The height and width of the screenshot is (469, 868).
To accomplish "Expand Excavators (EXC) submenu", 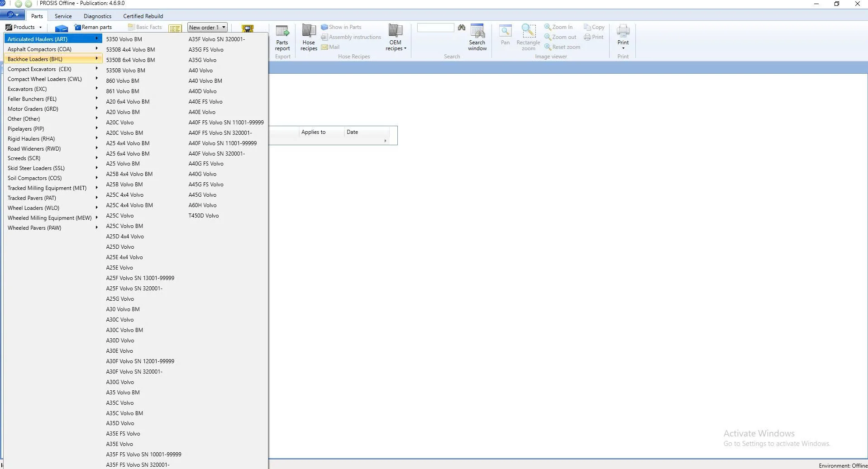I will (53, 89).
